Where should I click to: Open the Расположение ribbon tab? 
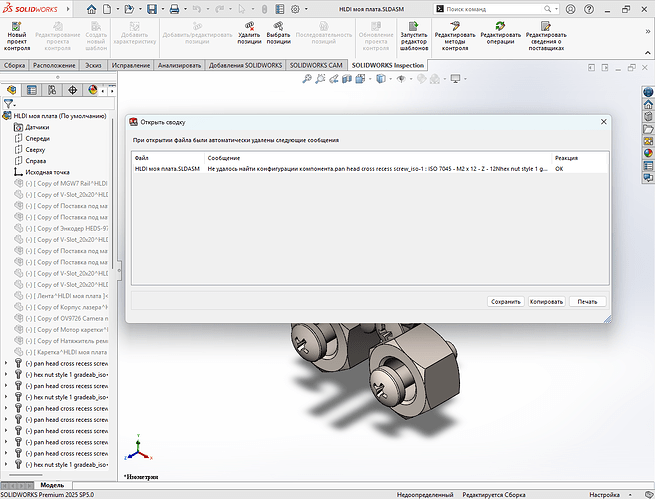(x=54, y=65)
